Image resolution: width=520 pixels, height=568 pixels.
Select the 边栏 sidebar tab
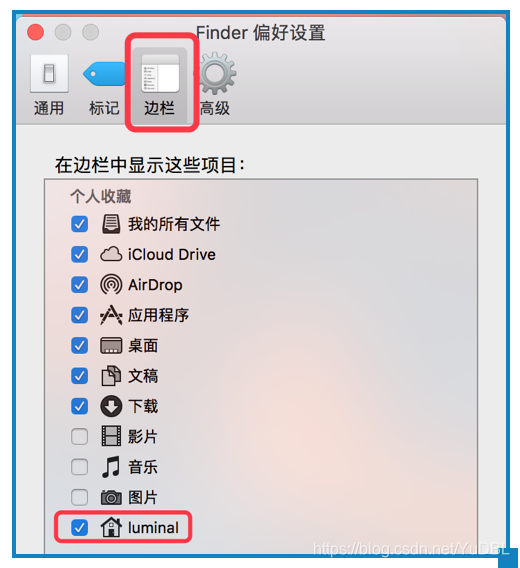159,85
